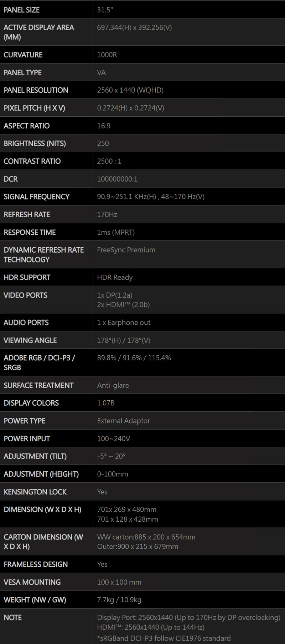This screenshot has height=644, width=285.
Task: Click the External Adaptor power type value
Action: [124, 421]
